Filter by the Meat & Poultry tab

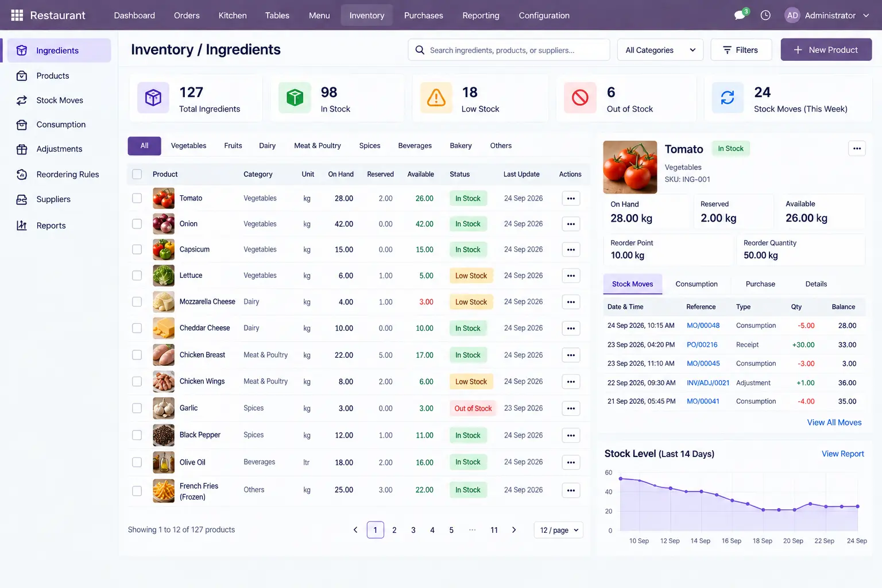click(x=318, y=146)
